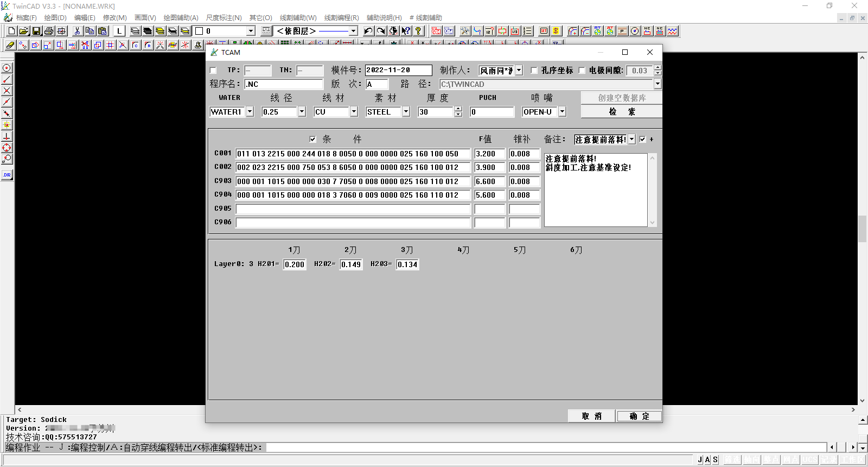This screenshot has width=868, height=467.
Task: Open the OPEN-U nozzle dropdown
Action: (562, 112)
